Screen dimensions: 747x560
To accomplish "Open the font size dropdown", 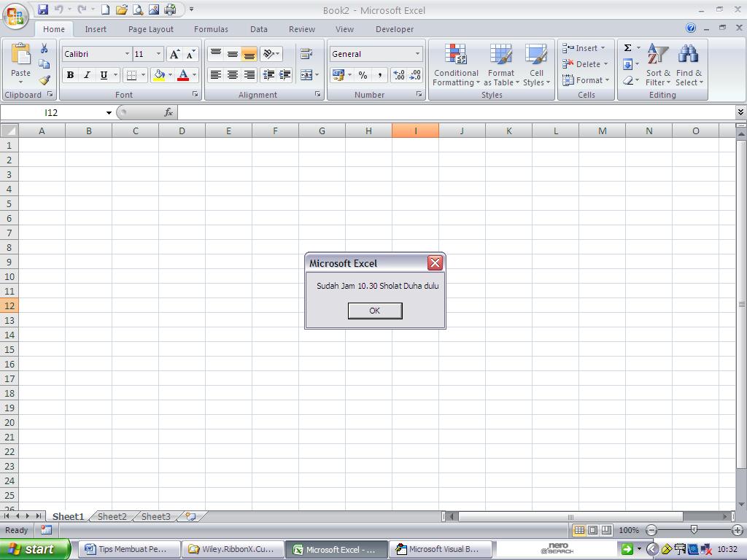I will (158, 54).
